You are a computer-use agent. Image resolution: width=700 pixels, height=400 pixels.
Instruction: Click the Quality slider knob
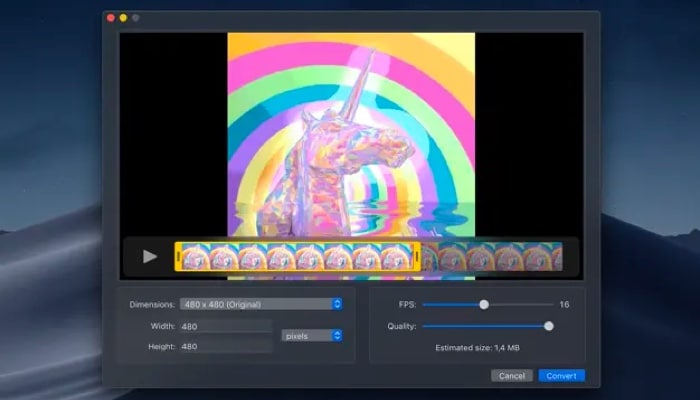coord(548,326)
